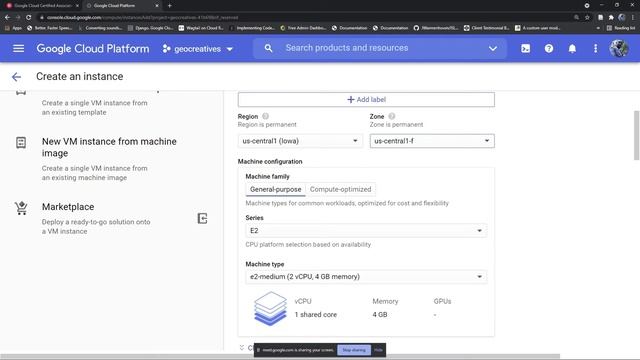640x360 pixels.
Task: Reload the page with browser refresh
Action: coord(29,18)
